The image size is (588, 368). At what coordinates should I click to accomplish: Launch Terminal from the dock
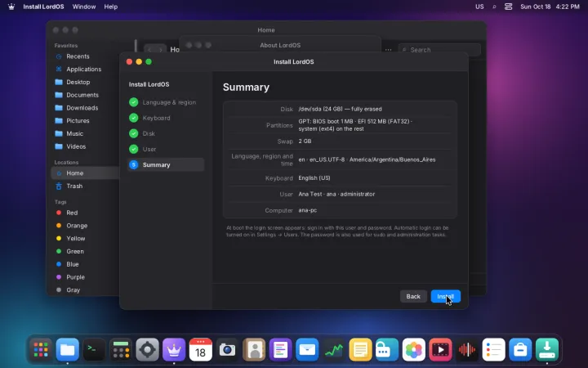pyautogui.click(x=94, y=350)
